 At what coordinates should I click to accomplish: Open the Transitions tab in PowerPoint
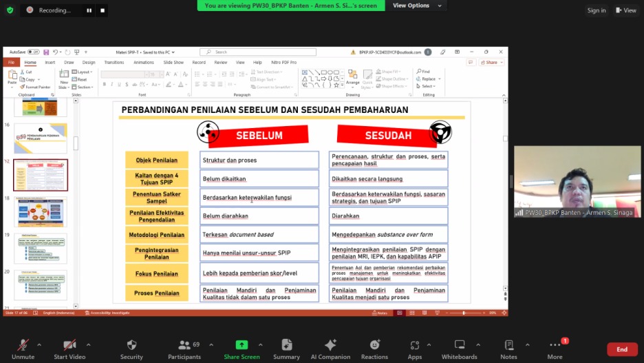114,62
